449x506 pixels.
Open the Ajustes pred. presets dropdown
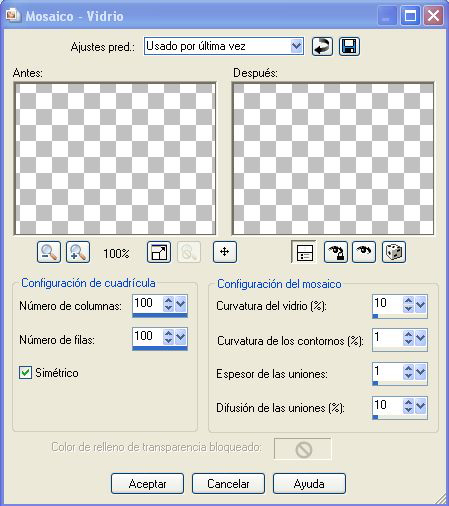point(296,46)
